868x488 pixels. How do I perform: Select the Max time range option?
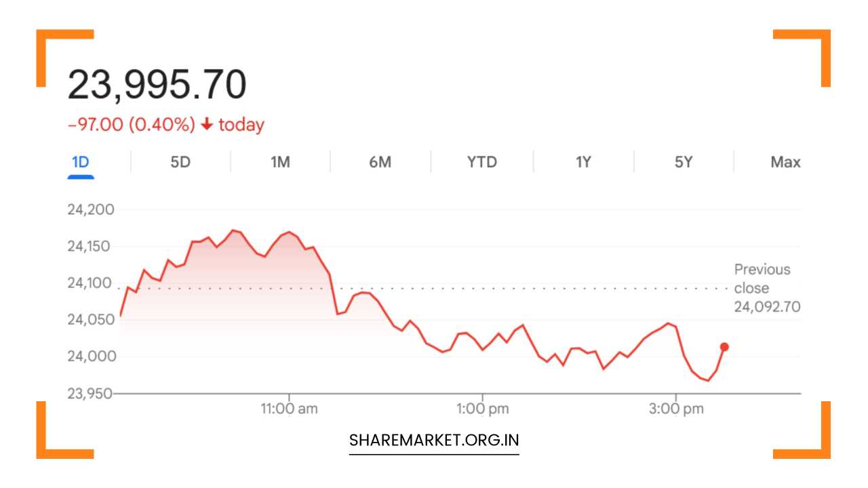[x=785, y=162]
